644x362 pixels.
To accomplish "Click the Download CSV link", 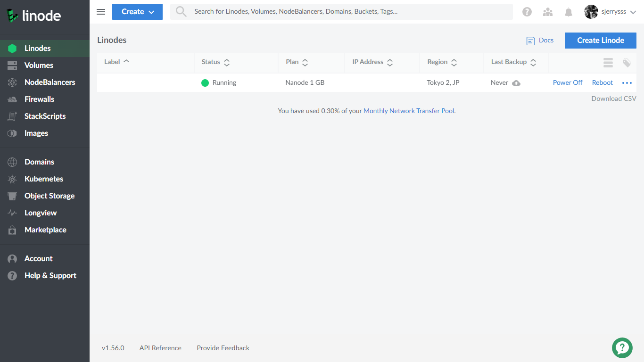I will coord(614,99).
